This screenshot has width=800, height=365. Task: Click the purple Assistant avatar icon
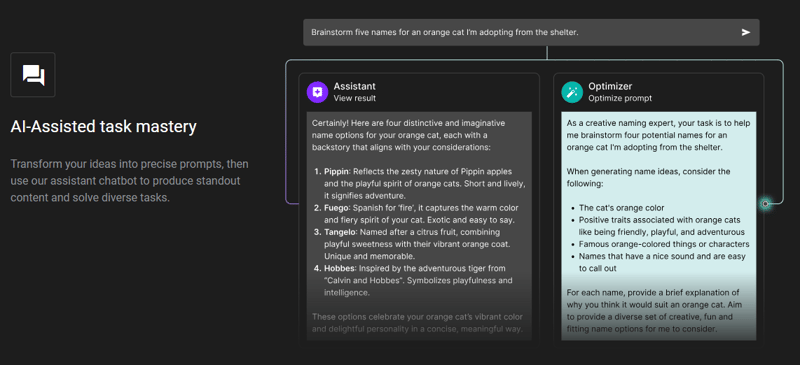point(317,92)
